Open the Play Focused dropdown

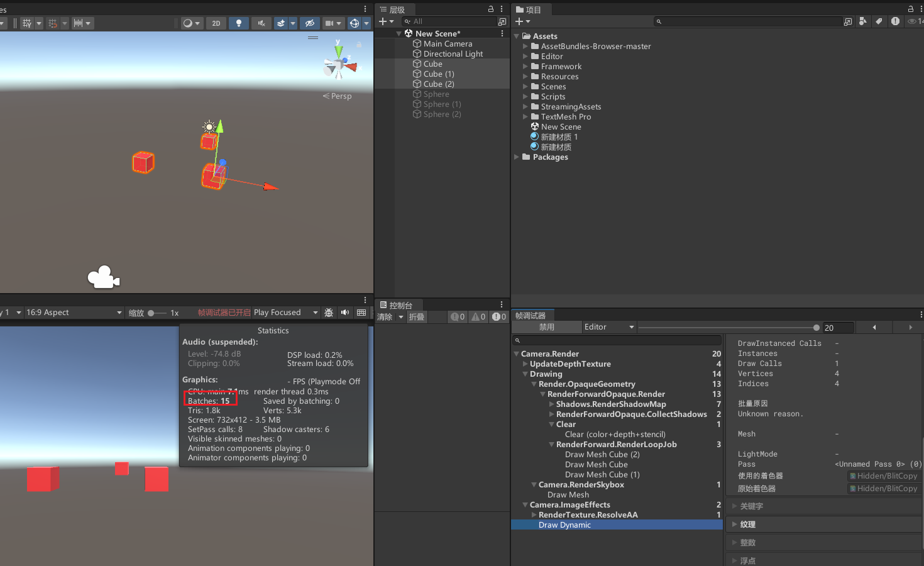click(x=285, y=313)
